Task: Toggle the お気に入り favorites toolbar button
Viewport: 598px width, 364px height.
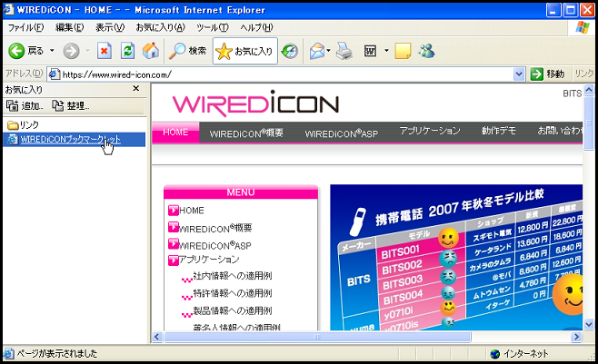Action: point(244,51)
